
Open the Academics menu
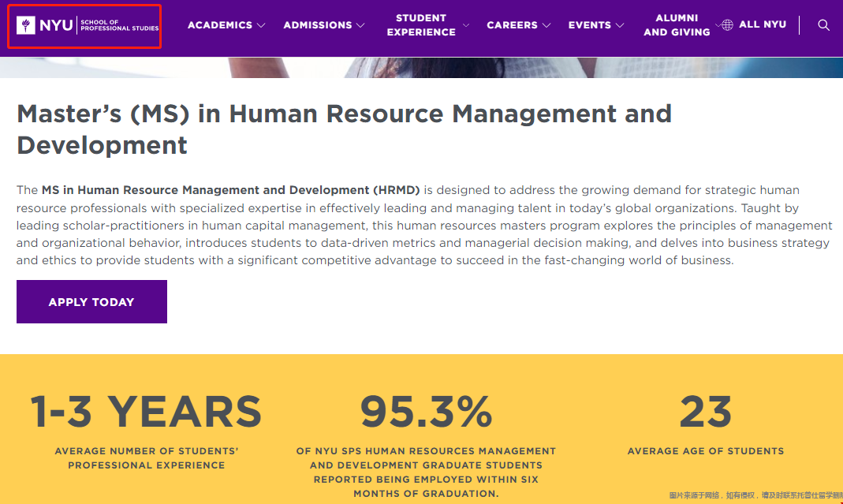click(x=220, y=25)
